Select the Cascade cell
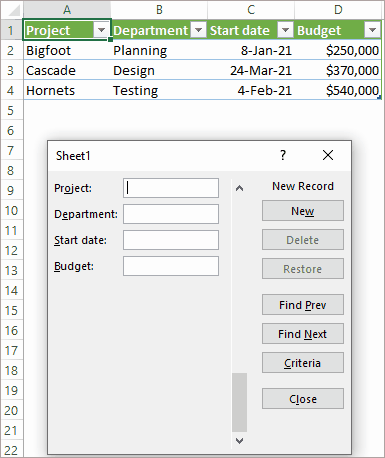The height and width of the screenshot is (458, 385). (67, 70)
